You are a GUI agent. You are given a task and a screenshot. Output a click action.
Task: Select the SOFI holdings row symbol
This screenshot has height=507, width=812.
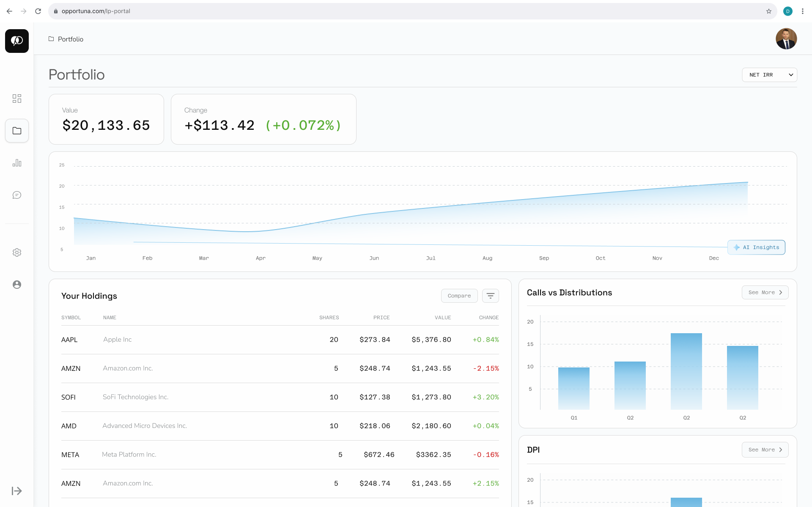[69, 397]
